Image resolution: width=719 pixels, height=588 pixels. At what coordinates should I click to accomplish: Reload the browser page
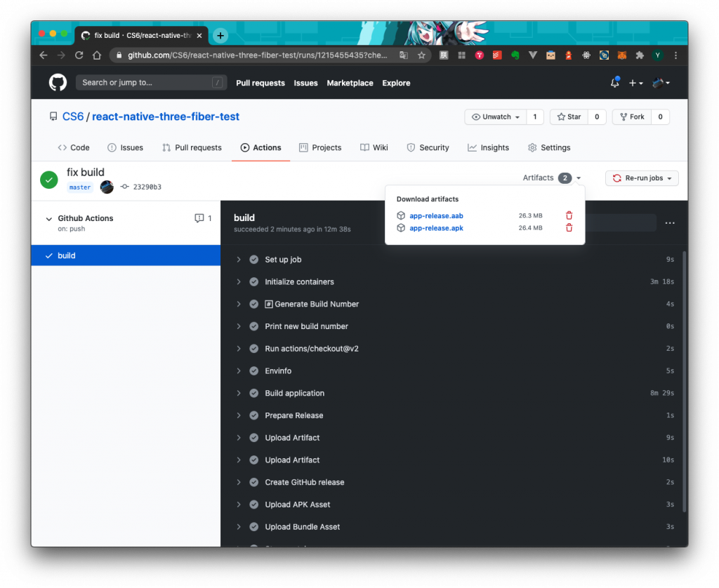79,55
